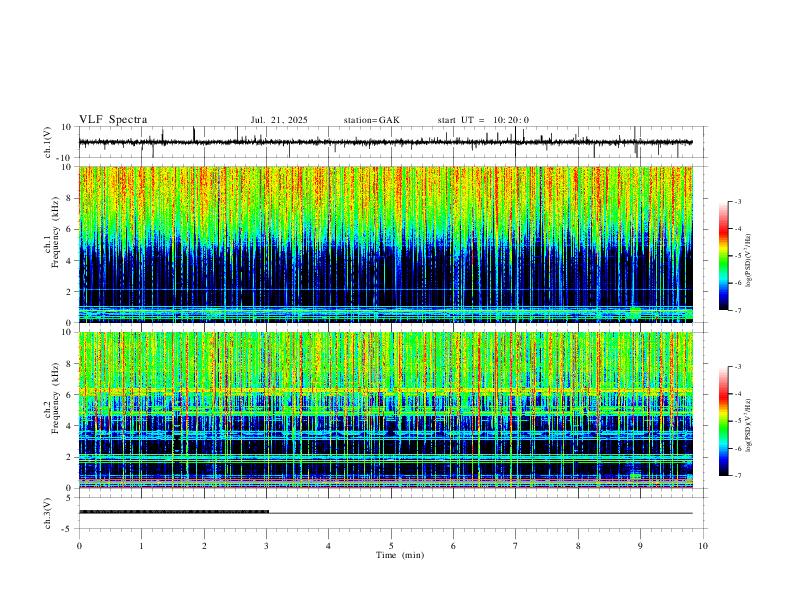
Task: Click the "-3" label on ch.1 colorbar
Action: pyautogui.click(x=737, y=201)
